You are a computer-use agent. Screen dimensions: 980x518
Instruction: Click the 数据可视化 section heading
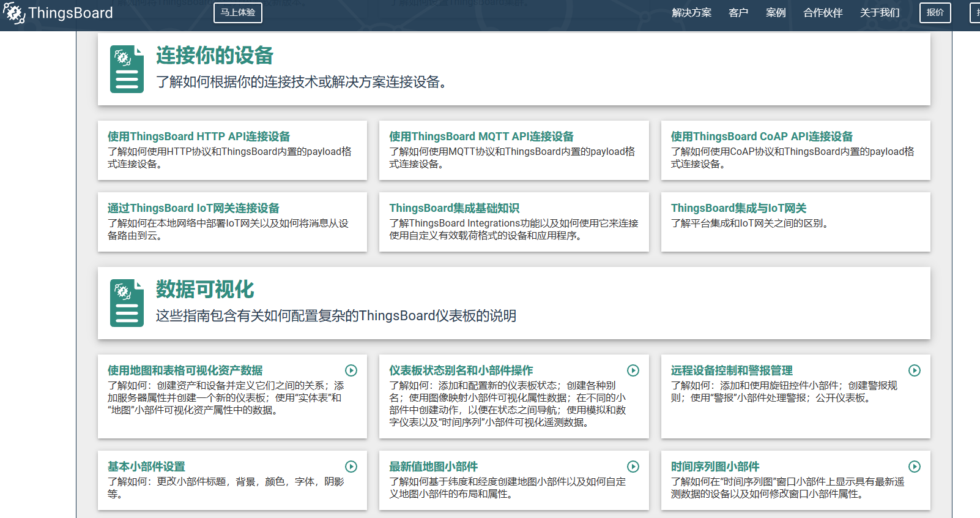205,290
